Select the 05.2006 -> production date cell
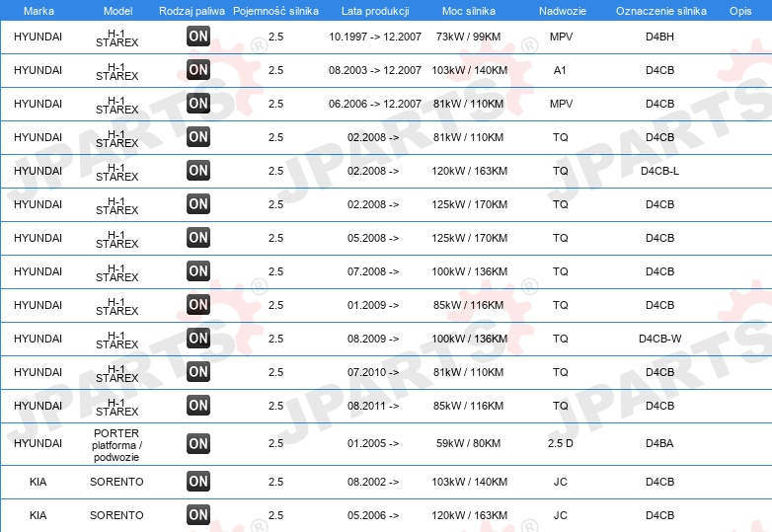Image resolution: width=772 pixels, height=532 pixels. 373,515
